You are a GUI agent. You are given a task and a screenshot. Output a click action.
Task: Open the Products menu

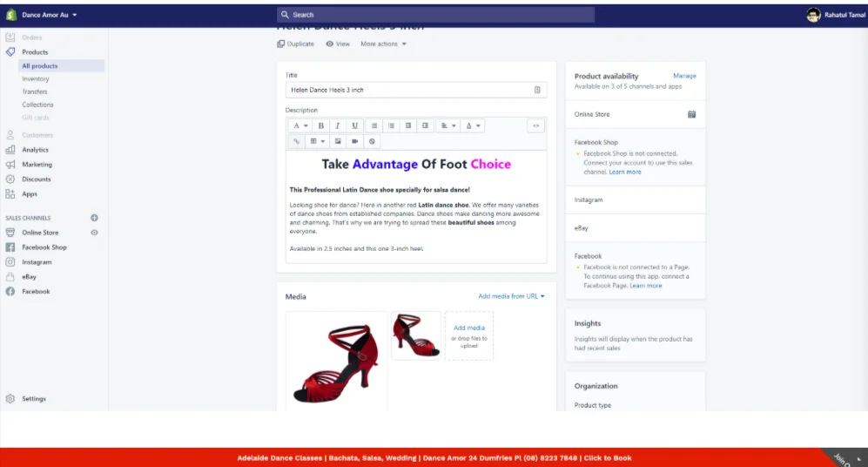(35, 52)
